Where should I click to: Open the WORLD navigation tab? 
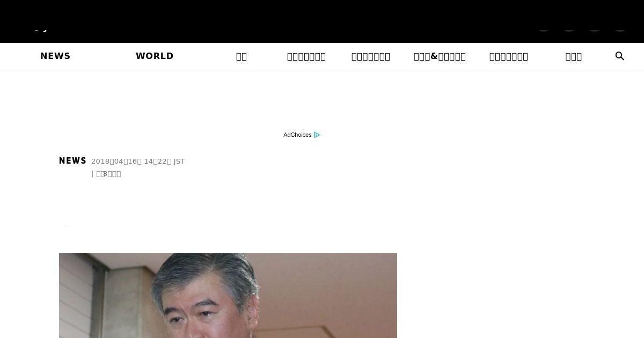point(155,56)
